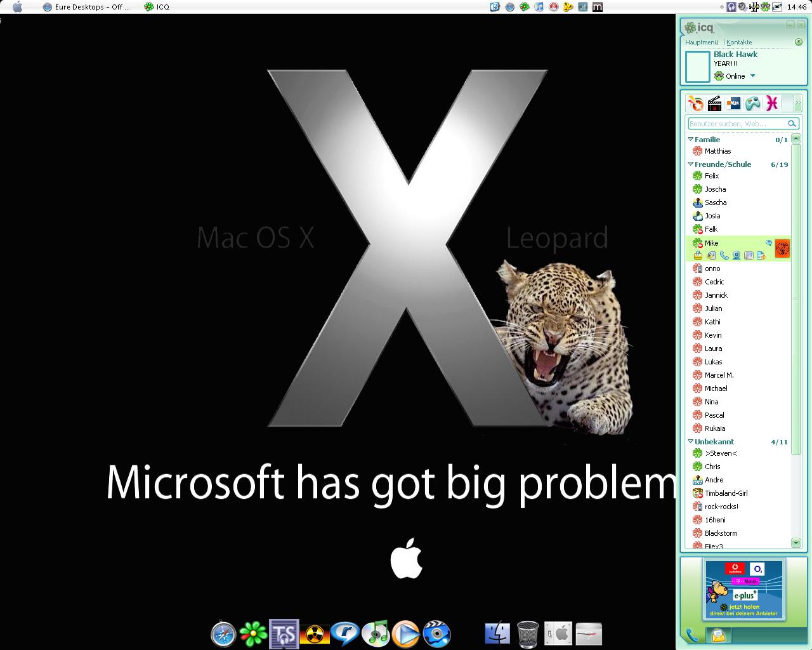This screenshot has height=650, width=812.
Task: Click Mike's orange avatar thumbnail
Action: click(x=782, y=248)
